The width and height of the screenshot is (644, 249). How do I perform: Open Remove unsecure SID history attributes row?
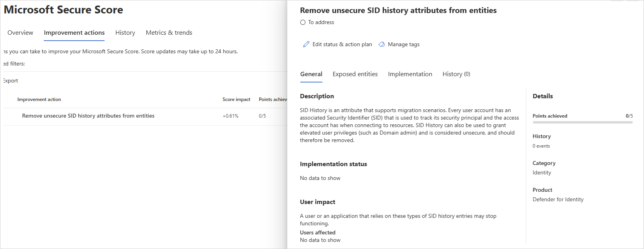88,116
